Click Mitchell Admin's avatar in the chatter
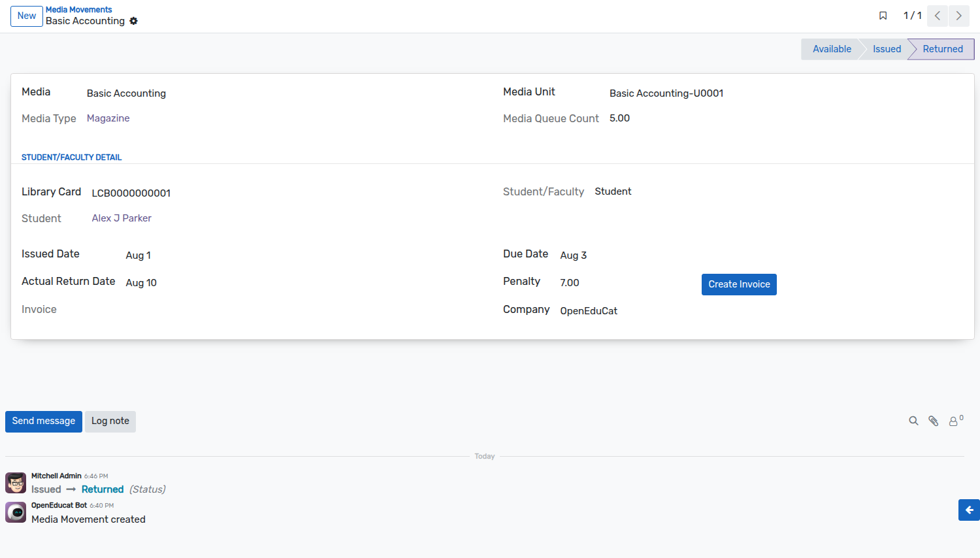Screen dimensions: 980x558 [x=16, y=483]
